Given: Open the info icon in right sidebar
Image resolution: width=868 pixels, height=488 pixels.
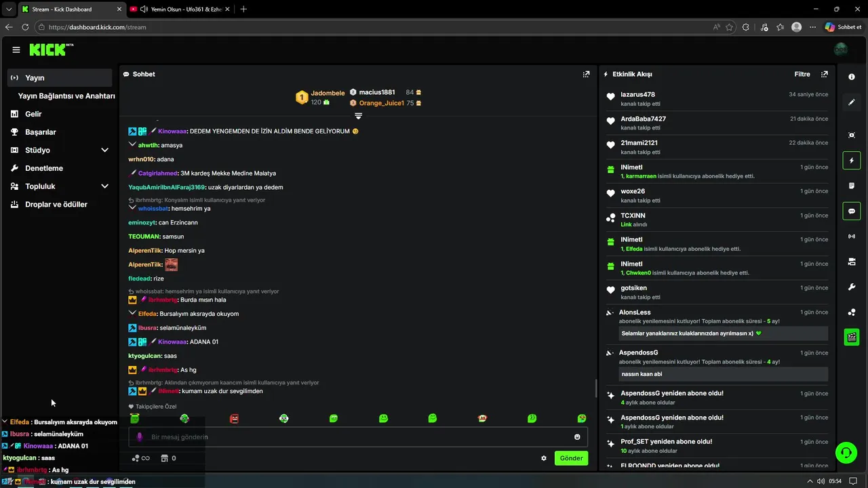Looking at the screenshot, I should [852, 77].
